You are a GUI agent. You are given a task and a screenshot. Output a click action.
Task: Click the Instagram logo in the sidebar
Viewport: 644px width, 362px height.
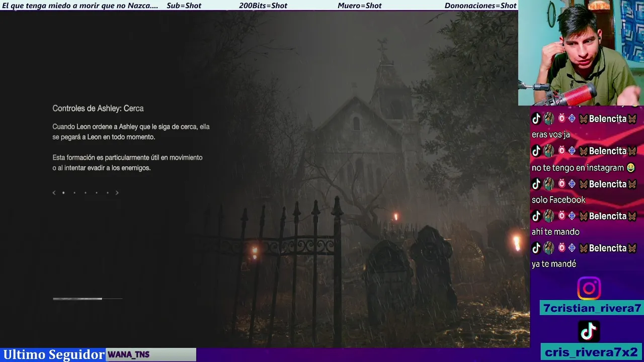589,289
